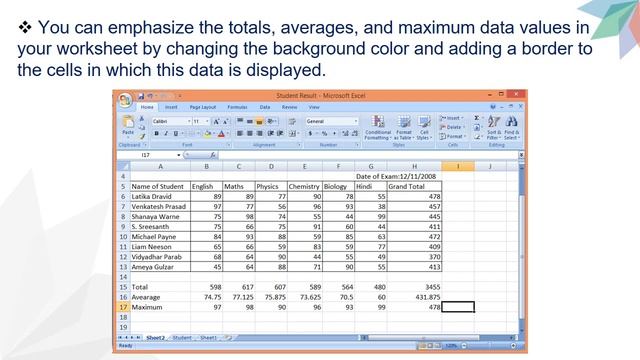The height and width of the screenshot is (360, 640).
Task: Expand the Font dialog launcher
Action: click(229, 145)
